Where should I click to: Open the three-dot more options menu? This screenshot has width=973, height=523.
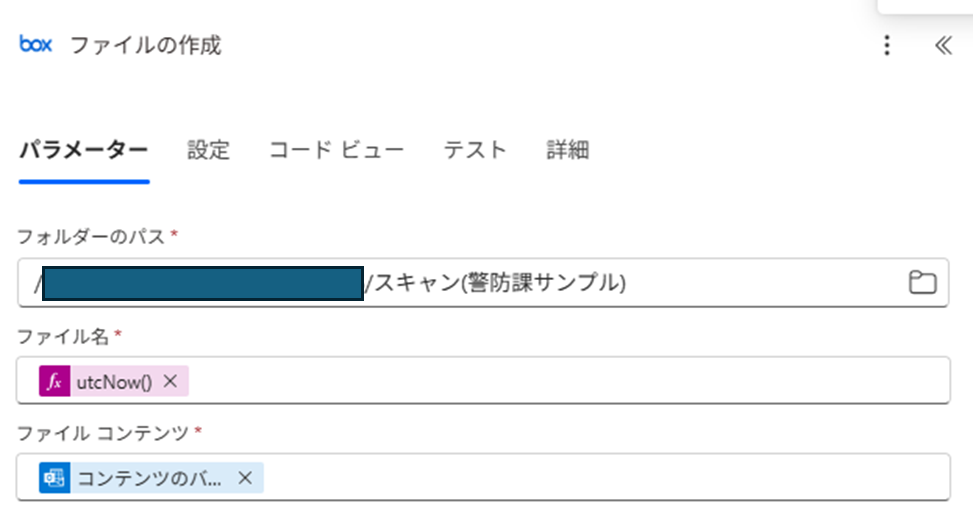tap(887, 45)
